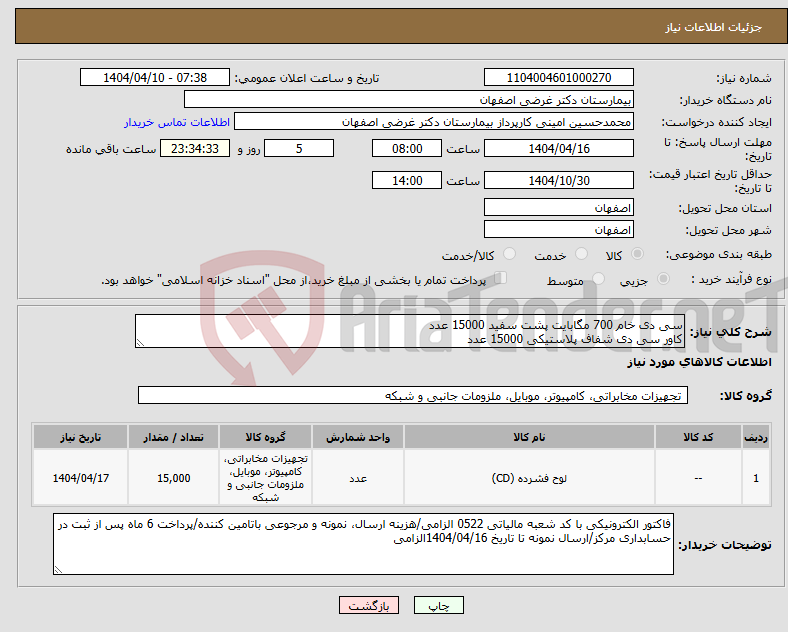Click the چاپ (print) button

[438, 605]
